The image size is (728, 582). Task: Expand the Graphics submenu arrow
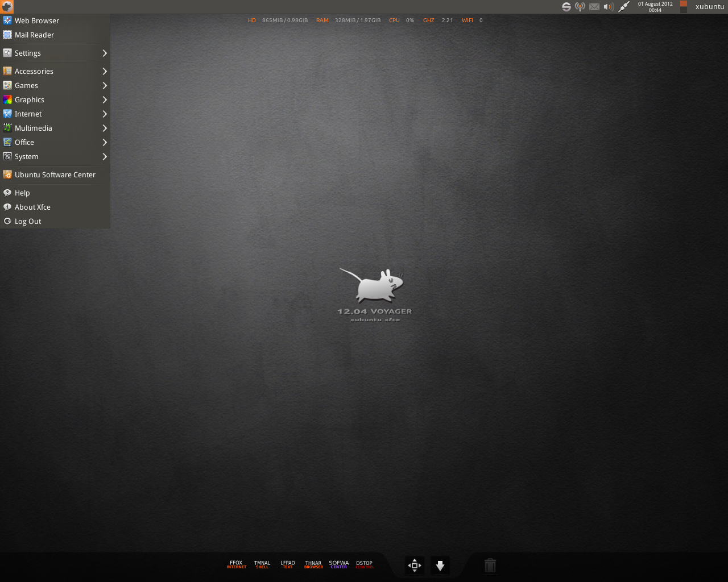pyautogui.click(x=105, y=99)
